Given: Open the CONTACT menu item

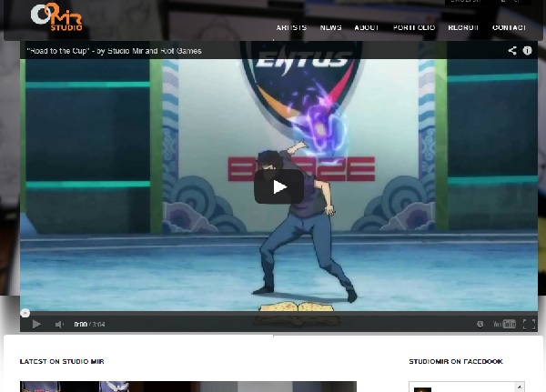Looking at the screenshot, I should (x=509, y=27).
